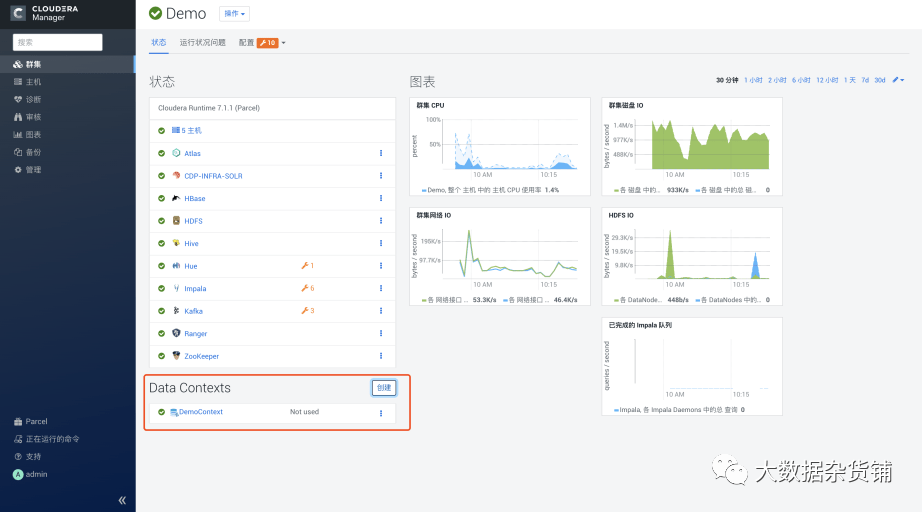Collapse the sidebar with double-chevron icon

point(122,500)
